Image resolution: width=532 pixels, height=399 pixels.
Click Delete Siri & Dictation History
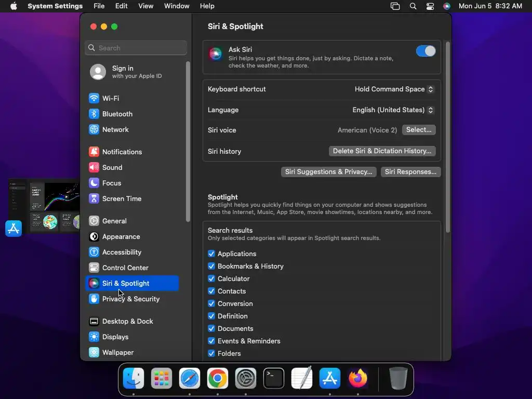point(382,151)
